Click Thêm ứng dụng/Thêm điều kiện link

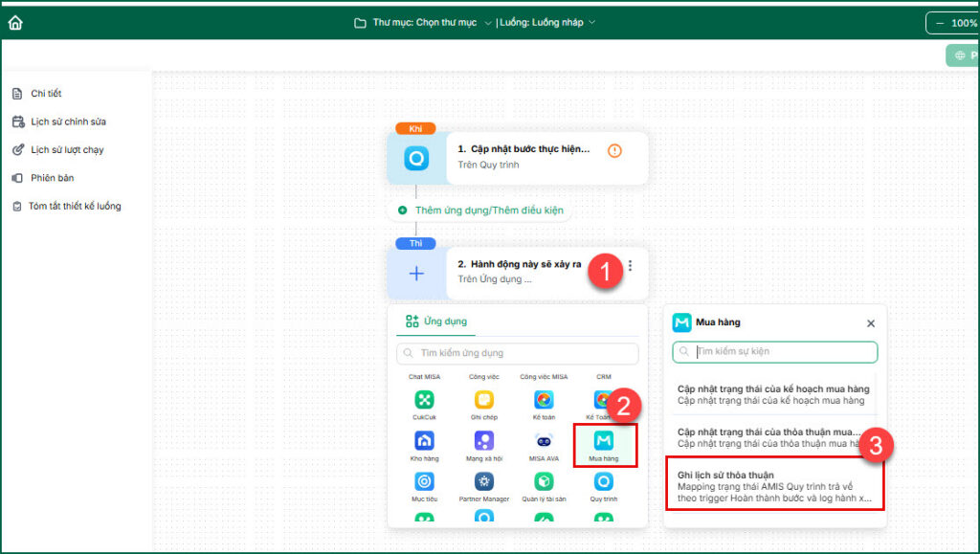480,211
